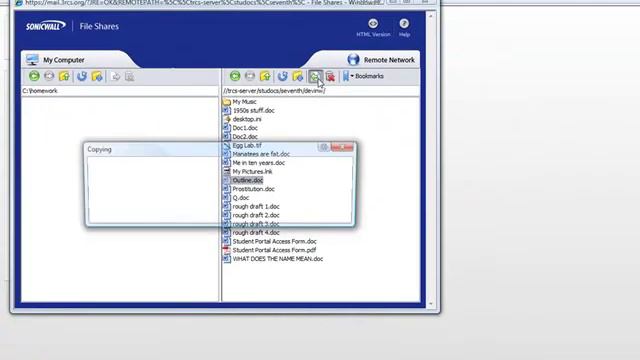The image size is (640, 360).
Task: Click the greyed upload icon in My Computer toolbar
Action: click(x=116, y=76)
